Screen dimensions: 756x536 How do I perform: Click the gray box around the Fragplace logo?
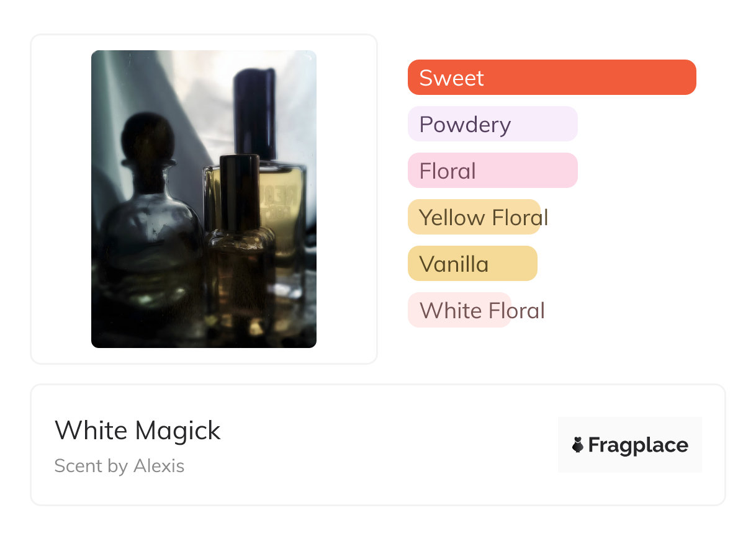(630, 445)
